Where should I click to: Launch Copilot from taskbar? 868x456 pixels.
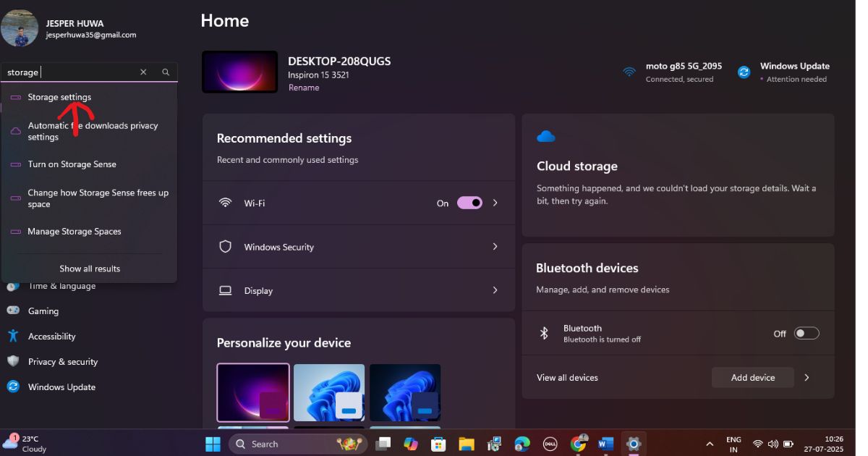coord(411,444)
